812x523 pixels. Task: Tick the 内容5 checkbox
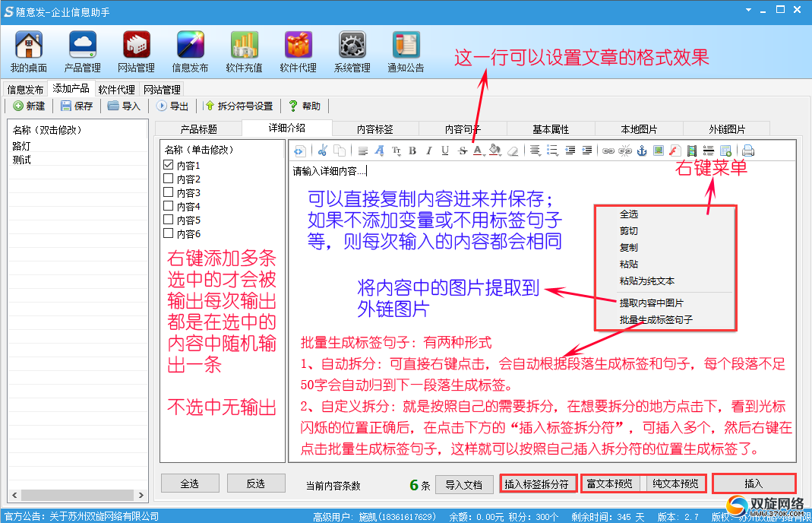[169, 219]
